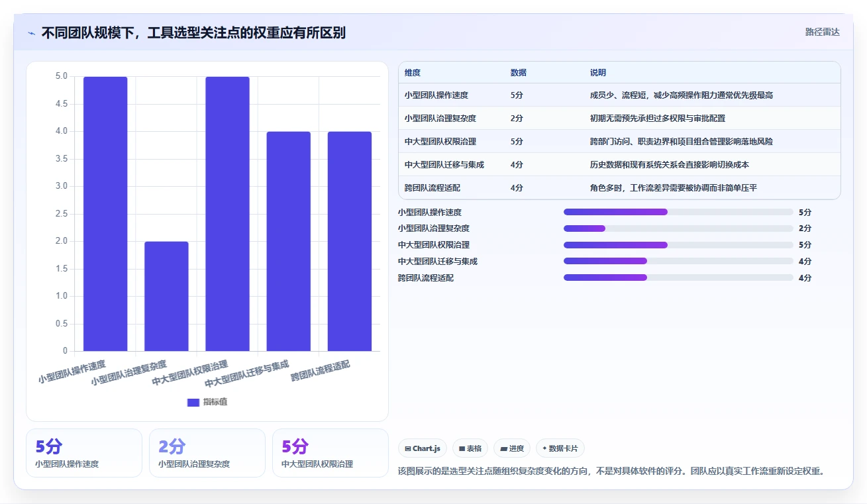Click the description starting 历史数据和现有系统
867x504 pixels.
coord(670,165)
